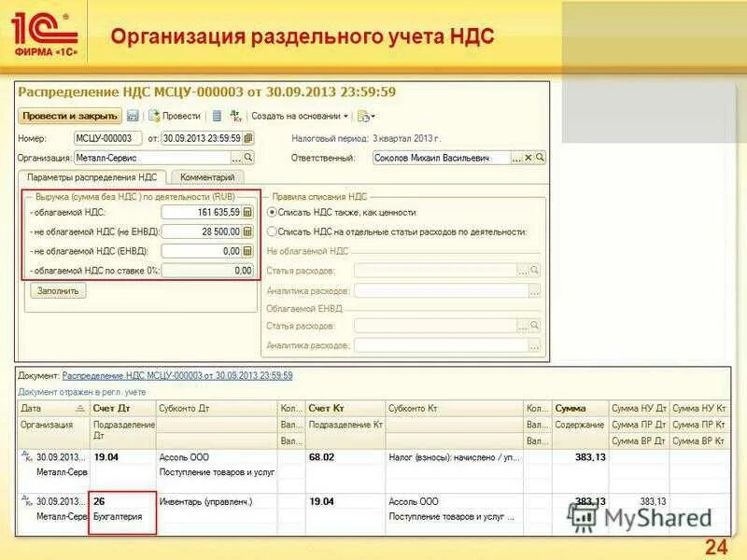Click ellipsis of Аналитика расходов under Не облагаемой НДС
This screenshot has height=560, width=747.
tap(534, 290)
